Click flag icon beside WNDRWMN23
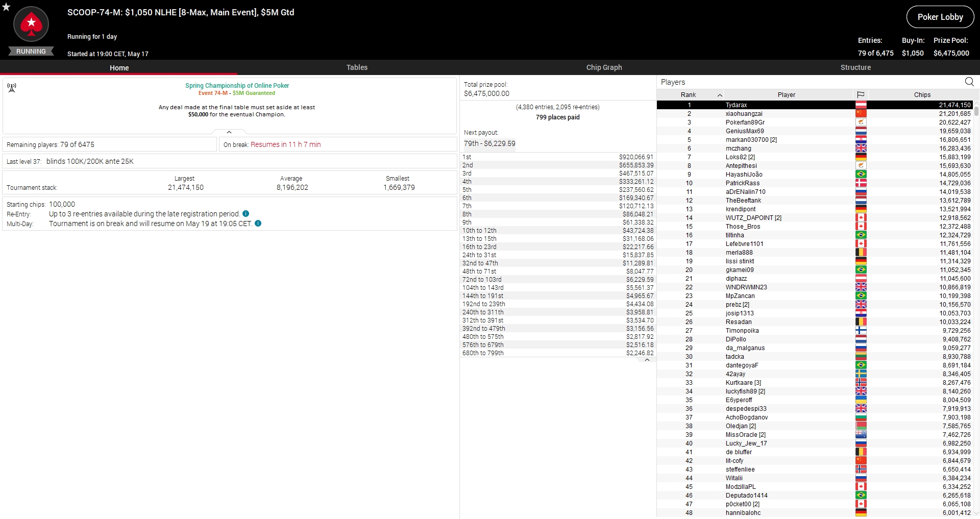Screen dimensions: 980x519 [x=861, y=287]
